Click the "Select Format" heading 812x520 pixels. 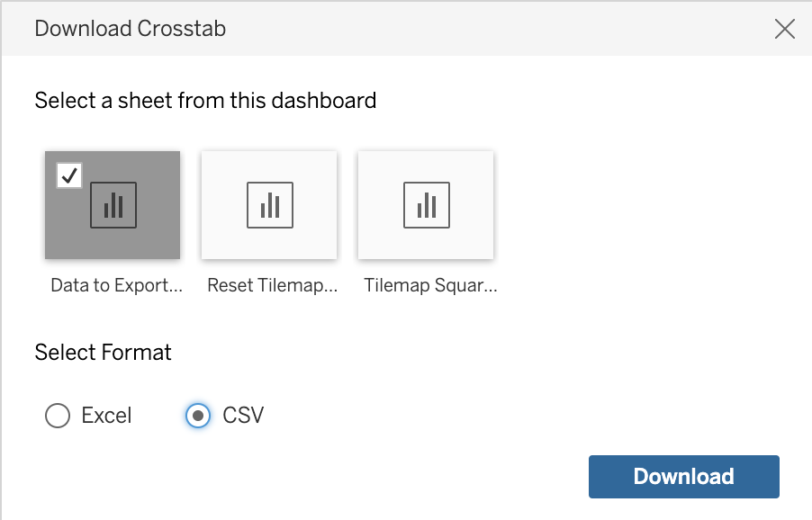point(103,353)
